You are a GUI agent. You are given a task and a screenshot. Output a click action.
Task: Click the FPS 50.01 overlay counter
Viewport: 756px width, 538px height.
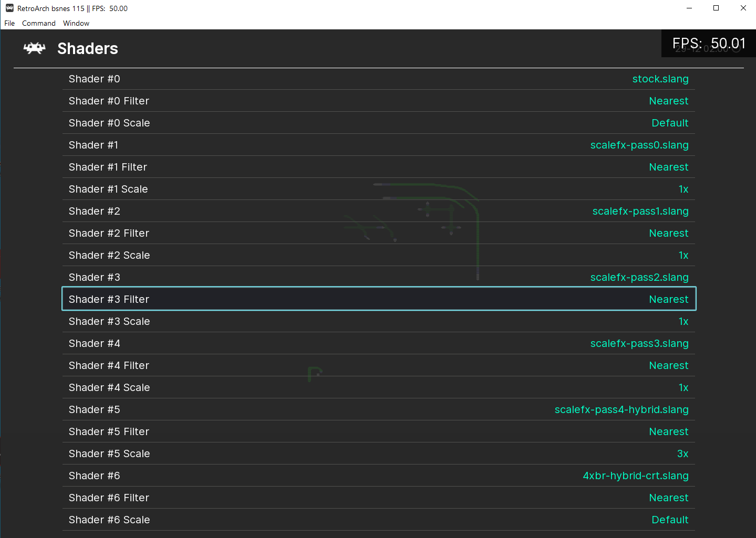point(709,44)
